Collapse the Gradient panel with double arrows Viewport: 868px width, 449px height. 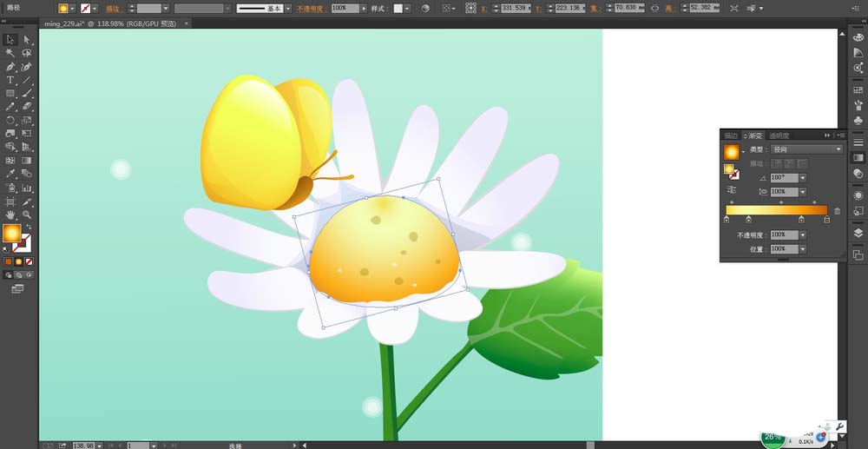[x=827, y=135]
